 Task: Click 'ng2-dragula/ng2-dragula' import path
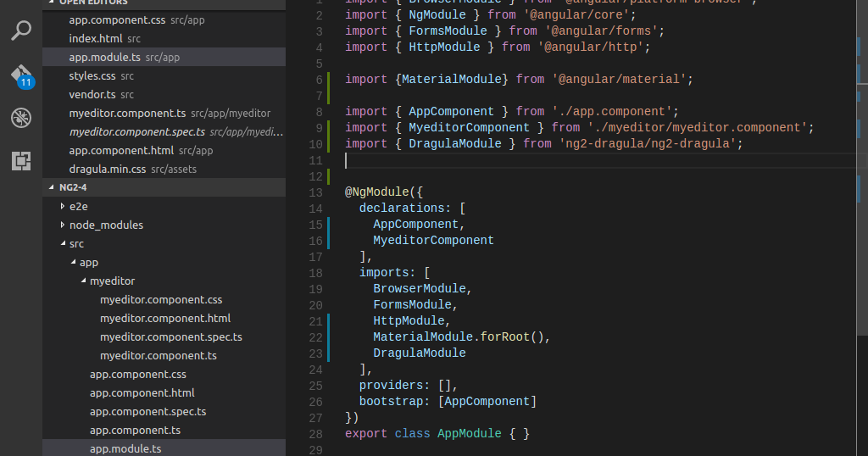[647, 144]
